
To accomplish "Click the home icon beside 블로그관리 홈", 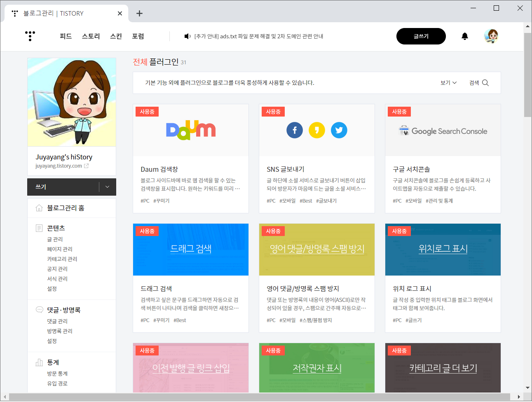I will tap(39, 208).
